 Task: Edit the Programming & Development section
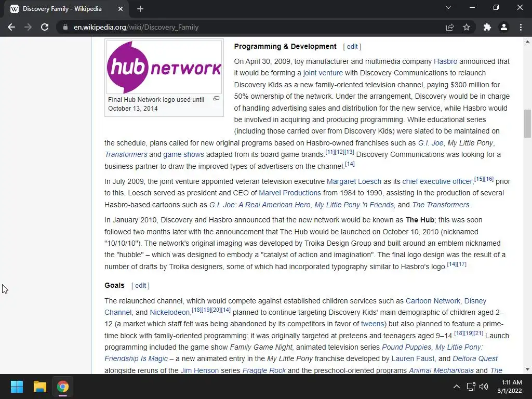(352, 46)
